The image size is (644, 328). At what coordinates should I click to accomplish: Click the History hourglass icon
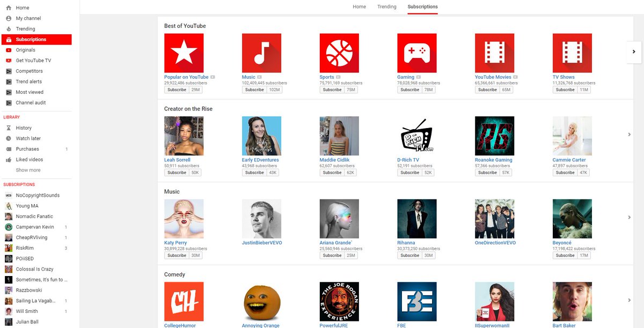[x=9, y=128]
